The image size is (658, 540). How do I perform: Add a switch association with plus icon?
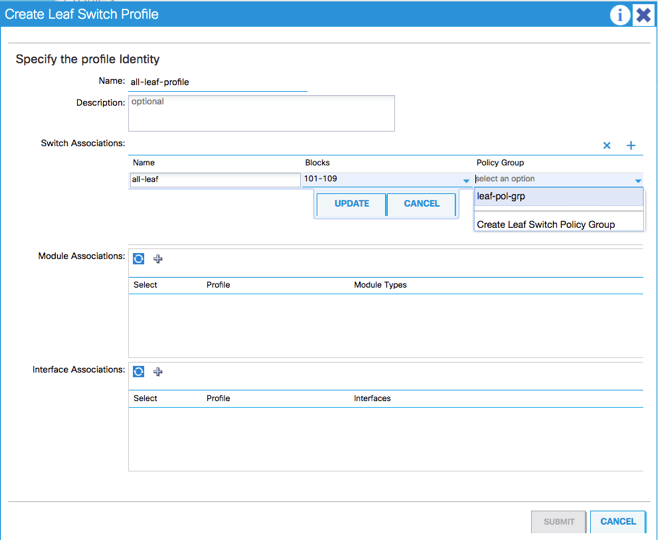coord(631,146)
